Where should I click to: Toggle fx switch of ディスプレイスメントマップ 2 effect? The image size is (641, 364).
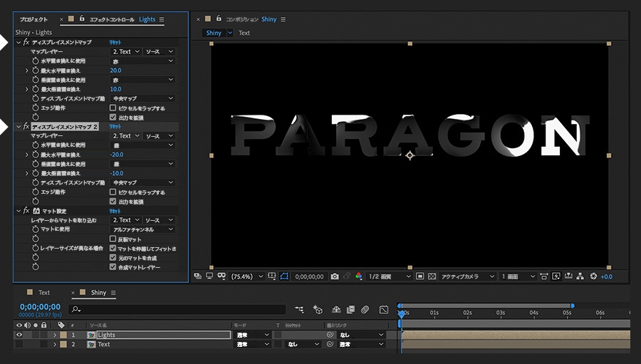click(26, 126)
